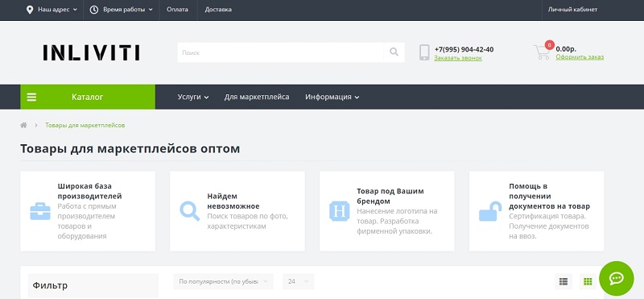Open the sort by popularity dropdown

pos(224,282)
